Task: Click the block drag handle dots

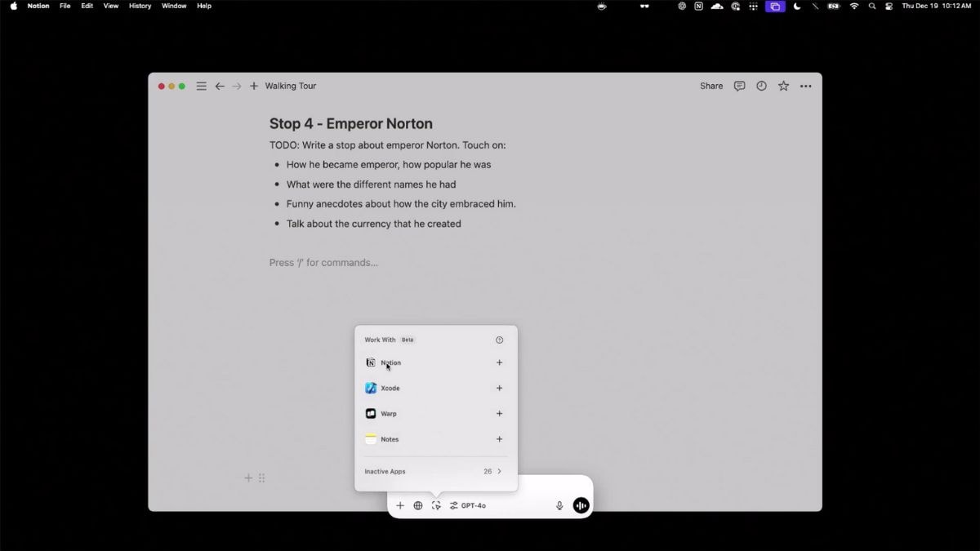Action: [x=261, y=478]
